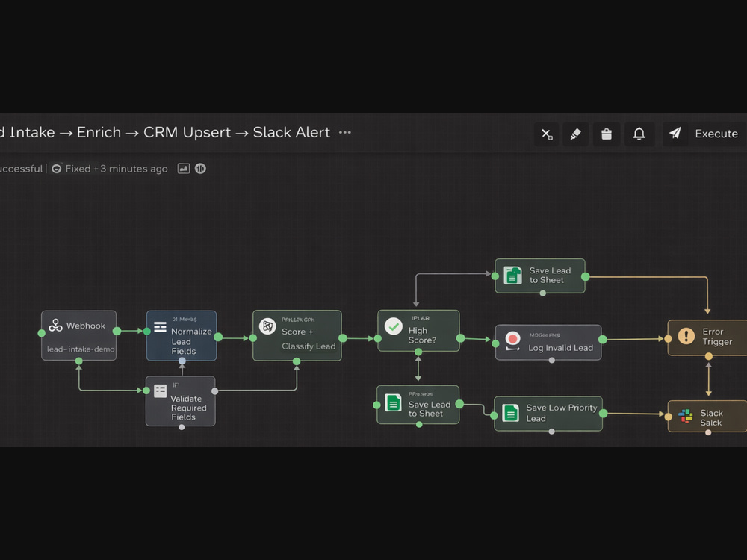This screenshot has height=560, width=747.
Task: Click the Score + Classify Lead right output connector
Action: (x=343, y=338)
